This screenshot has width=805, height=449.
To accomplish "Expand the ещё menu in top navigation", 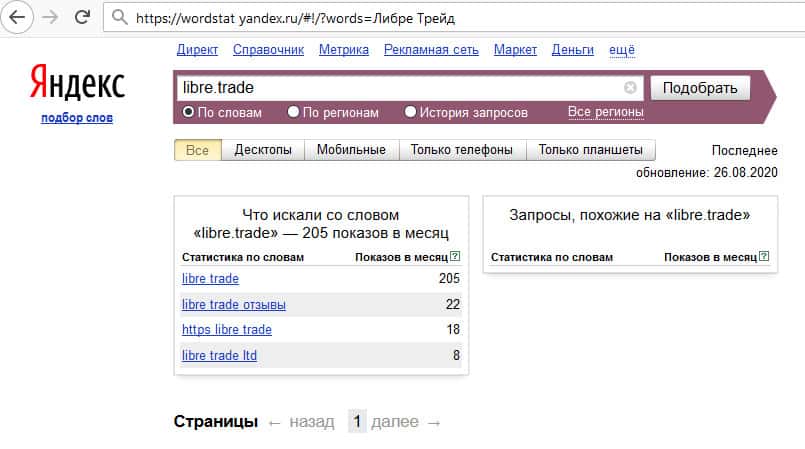I will [621, 50].
